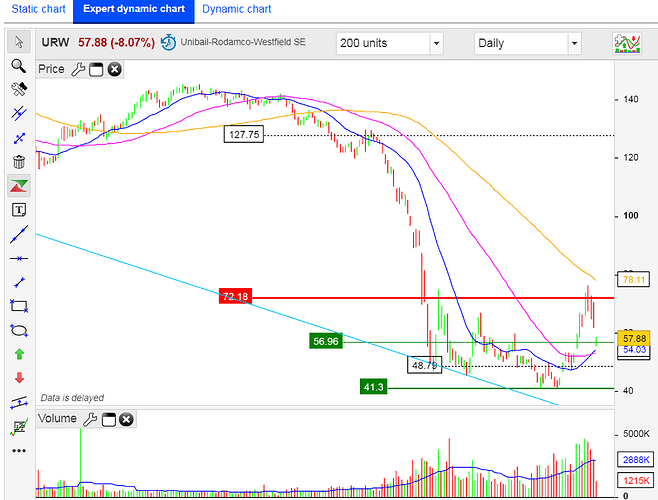Insert a green up arrow marker
The width and height of the screenshot is (658, 500).
18,354
